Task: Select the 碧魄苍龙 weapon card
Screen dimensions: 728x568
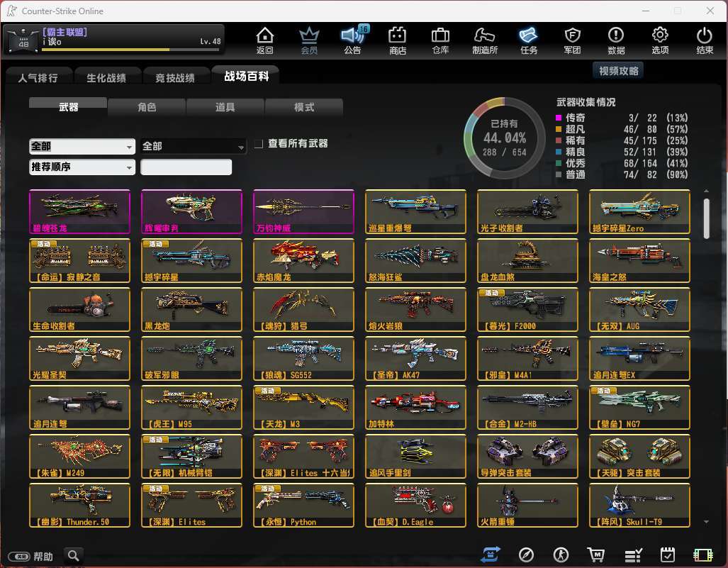Action: click(x=80, y=211)
